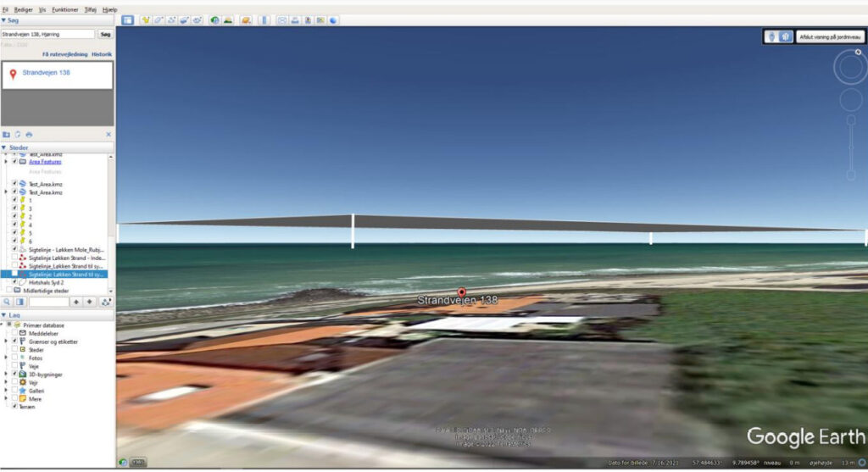Click the search address input field
Image resolution: width=868 pixels, height=472 pixels.
(x=47, y=34)
